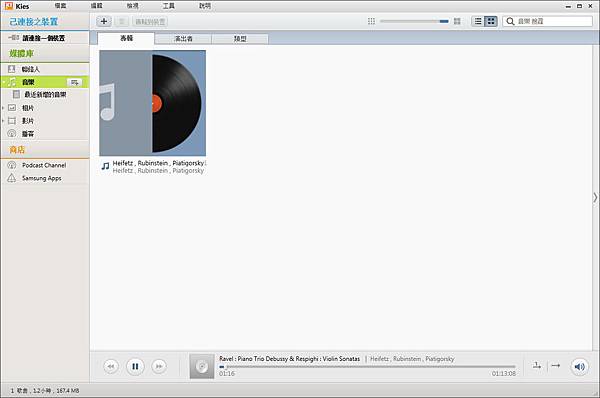Open the contacts item in the library sidebar
The height and width of the screenshot is (398, 600).
point(45,69)
